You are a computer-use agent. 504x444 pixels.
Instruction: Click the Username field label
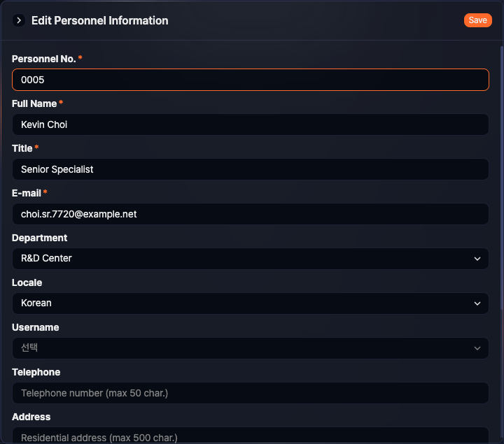35,327
